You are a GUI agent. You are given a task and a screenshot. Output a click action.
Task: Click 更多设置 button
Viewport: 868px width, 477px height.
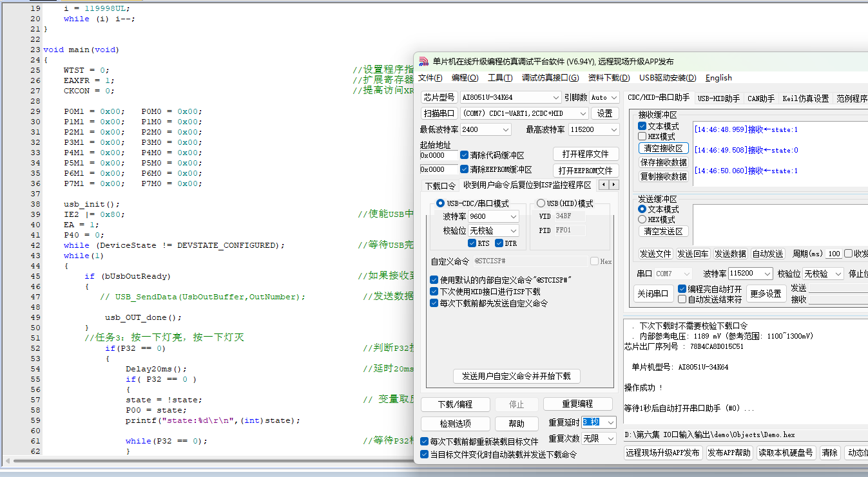click(766, 294)
